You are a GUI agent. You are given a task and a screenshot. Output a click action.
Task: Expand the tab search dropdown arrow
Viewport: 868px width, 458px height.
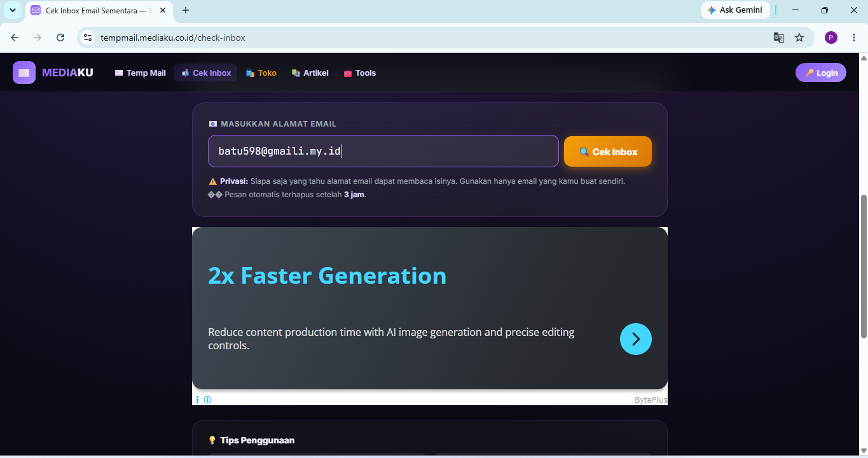pos(12,10)
